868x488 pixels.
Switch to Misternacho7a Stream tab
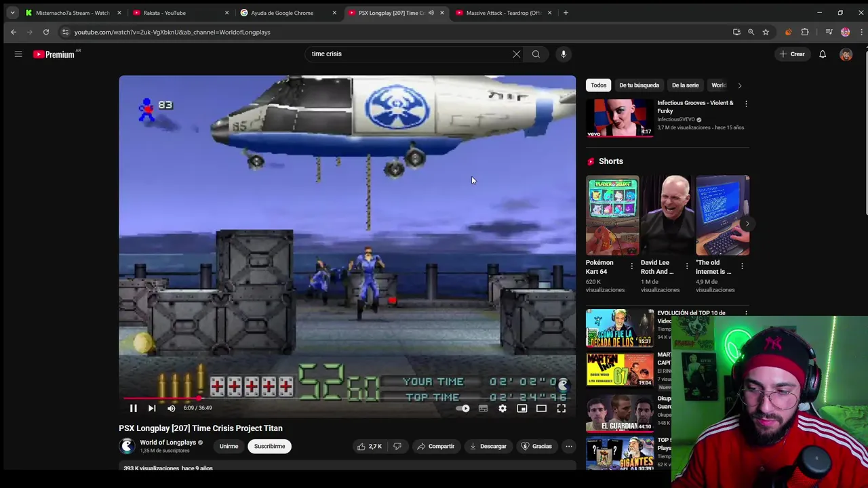click(73, 13)
